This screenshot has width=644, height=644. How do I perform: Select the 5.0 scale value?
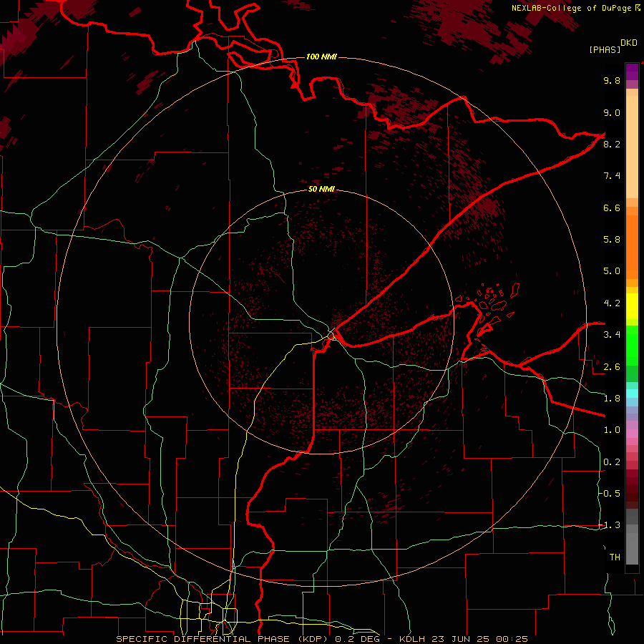click(x=612, y=271)
